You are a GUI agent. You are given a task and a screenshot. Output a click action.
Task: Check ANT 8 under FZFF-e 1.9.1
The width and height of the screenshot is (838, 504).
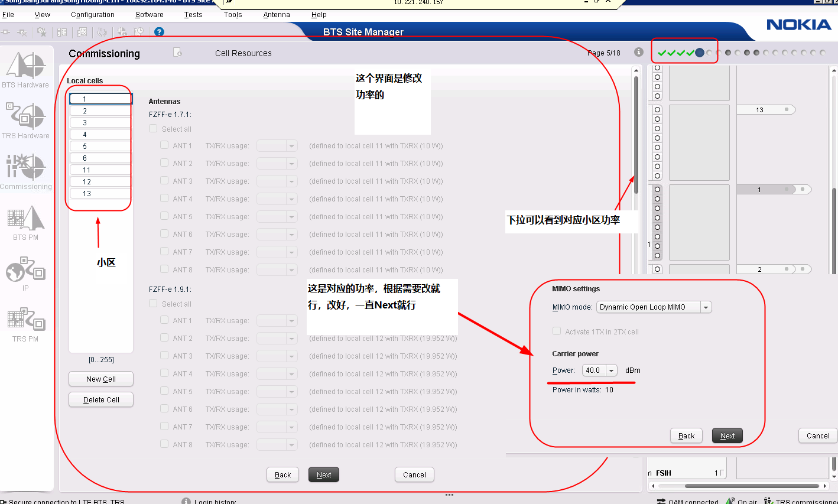pos(164,444)
